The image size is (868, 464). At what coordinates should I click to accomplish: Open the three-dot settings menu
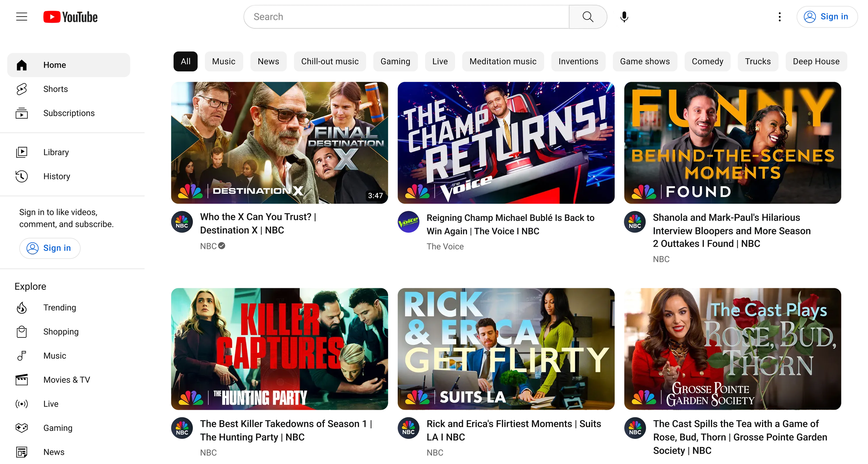tap(779, 17)
